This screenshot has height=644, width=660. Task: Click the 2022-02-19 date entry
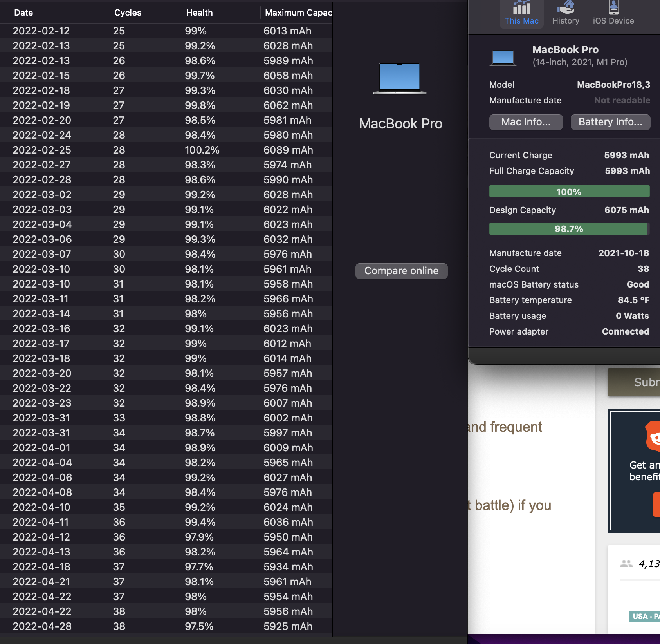pos(41,105)
